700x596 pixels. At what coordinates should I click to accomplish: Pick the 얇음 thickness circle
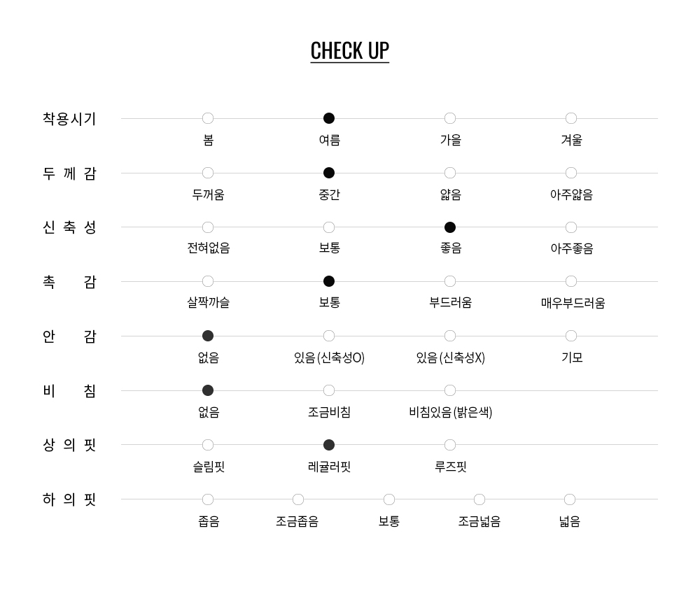[x=450, y=173]
